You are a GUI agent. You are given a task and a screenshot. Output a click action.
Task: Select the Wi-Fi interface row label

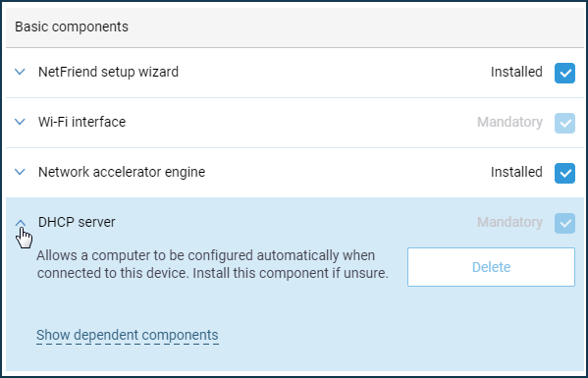pos(81,122)
